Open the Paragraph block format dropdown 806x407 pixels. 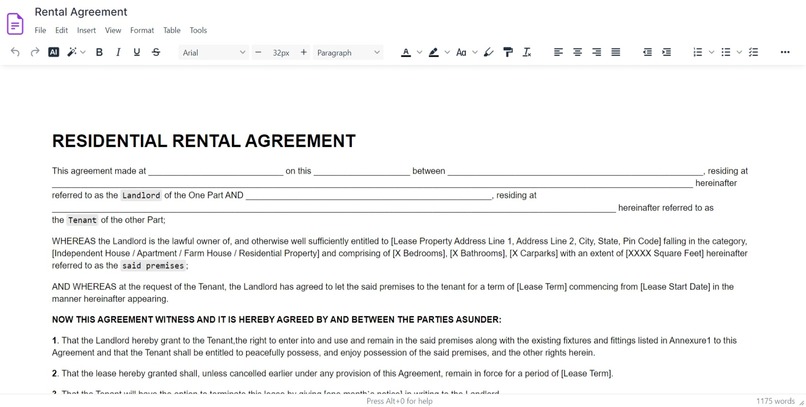[349, 52]
